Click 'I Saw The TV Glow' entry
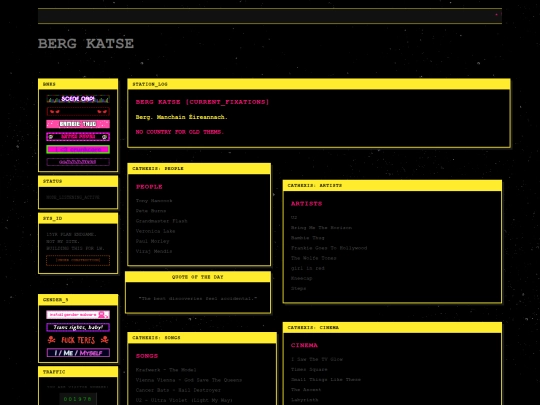This screenshot has height=405, width=540. click(x=317, y=360)
